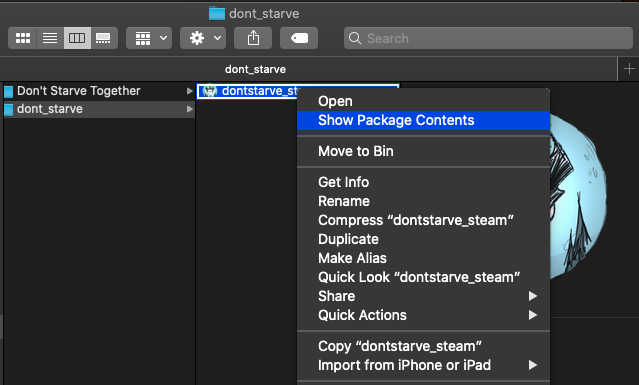The image size is (639, 385).
Task: Click the dont_starve folder icon in the title bar
Action: point(217,13)
